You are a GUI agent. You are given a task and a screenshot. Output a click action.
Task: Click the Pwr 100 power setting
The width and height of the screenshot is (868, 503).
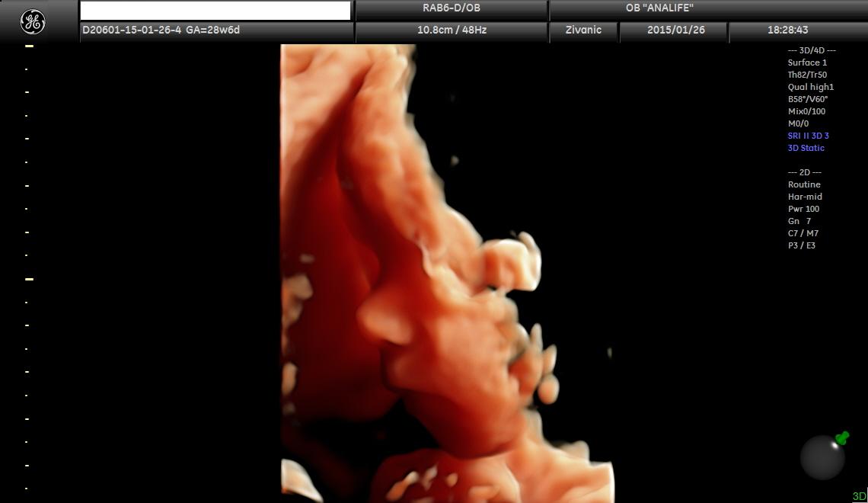(803, 209)
